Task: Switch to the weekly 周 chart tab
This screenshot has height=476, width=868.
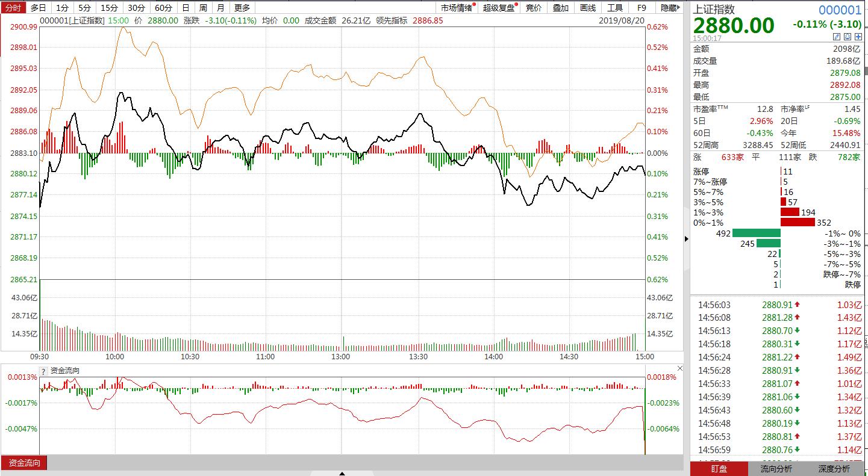Action: pos(203,8)
